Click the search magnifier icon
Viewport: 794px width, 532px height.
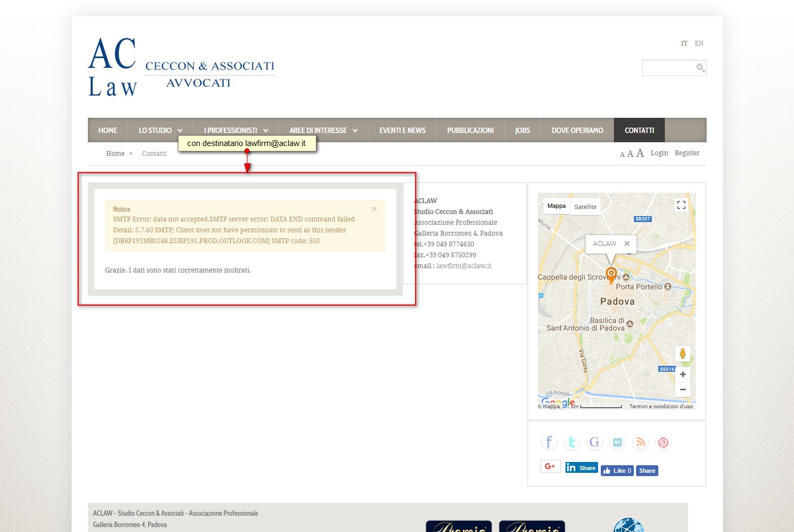[700, 68]
